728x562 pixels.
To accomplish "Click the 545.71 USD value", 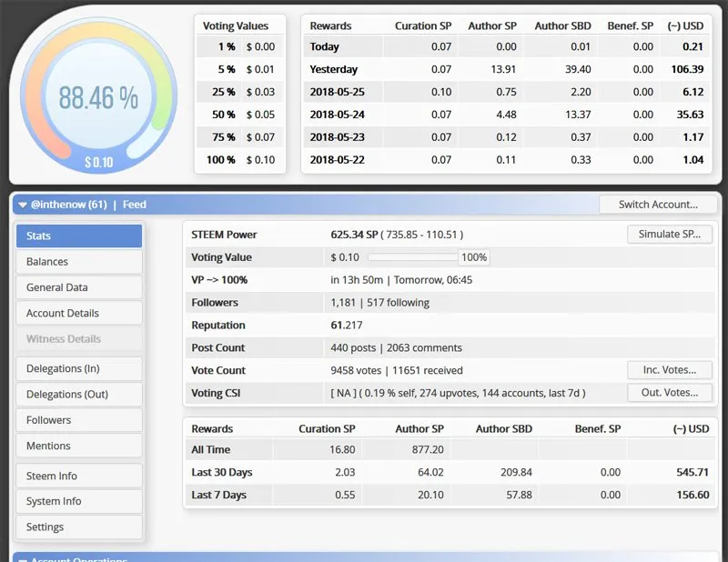I will pyautogui.click(x=693, y=473).
